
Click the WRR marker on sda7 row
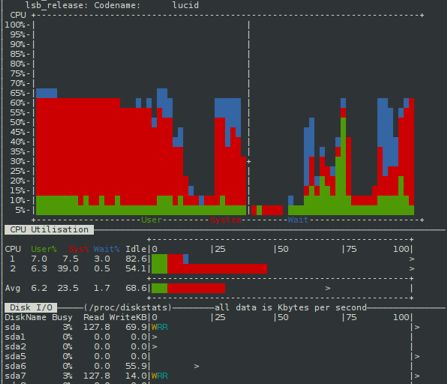click(159, 376)
